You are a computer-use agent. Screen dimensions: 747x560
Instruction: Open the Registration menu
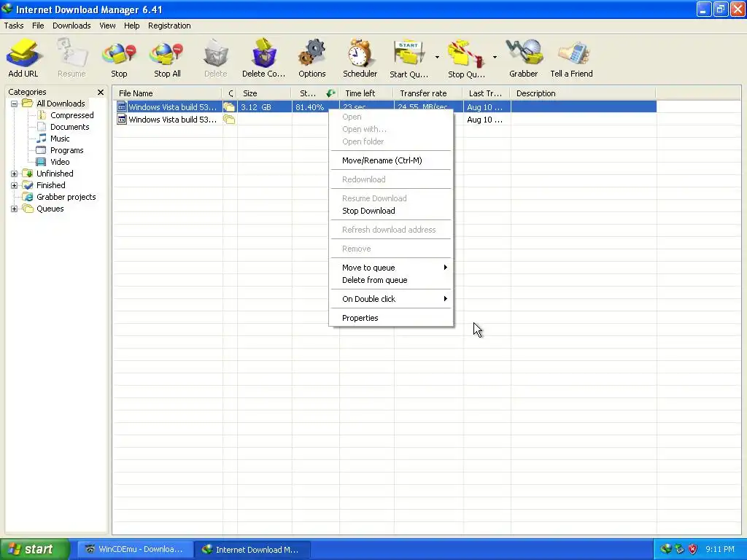tap(169, 26)
